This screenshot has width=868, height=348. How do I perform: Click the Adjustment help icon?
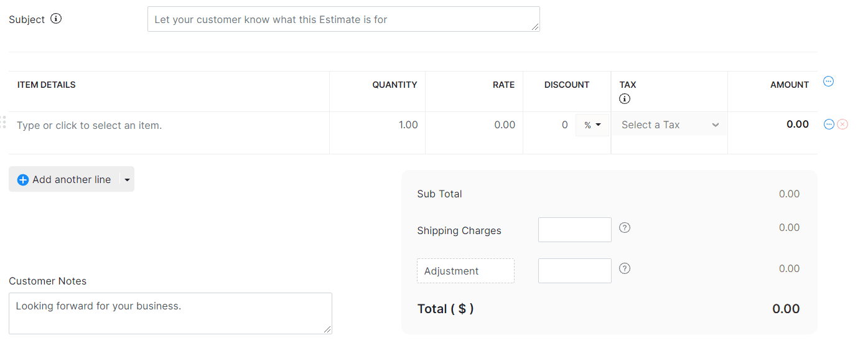tap(625, 268)
